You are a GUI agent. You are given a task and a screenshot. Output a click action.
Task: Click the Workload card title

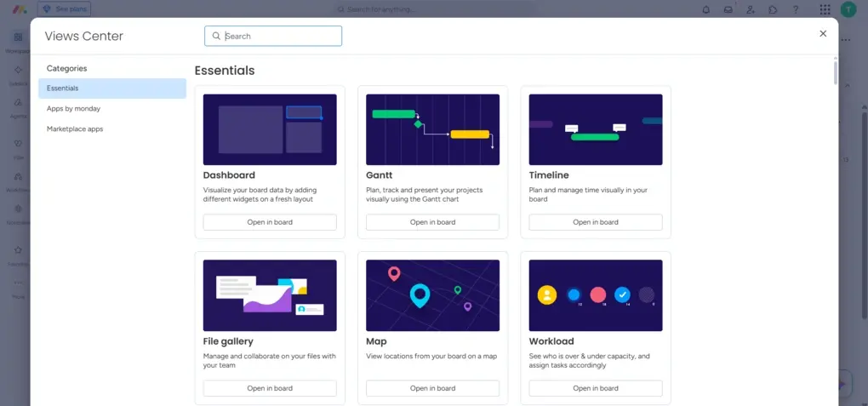point(551,341)
